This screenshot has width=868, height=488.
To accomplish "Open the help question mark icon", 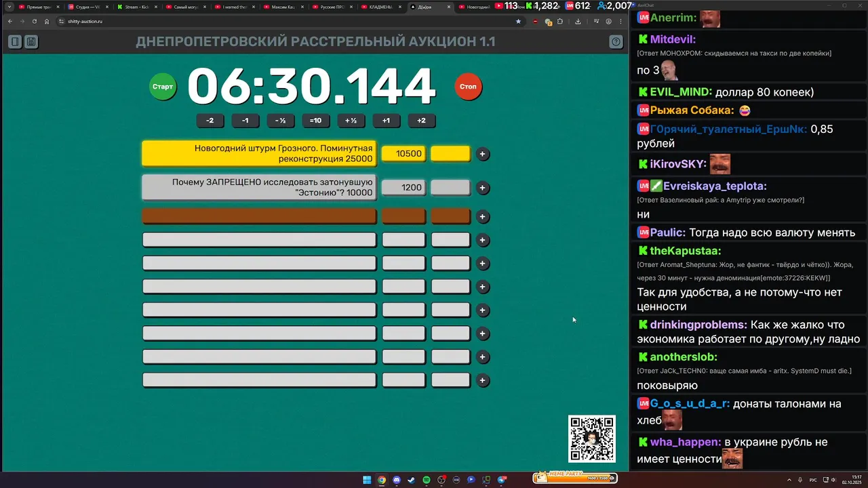I will coord(616,42).
